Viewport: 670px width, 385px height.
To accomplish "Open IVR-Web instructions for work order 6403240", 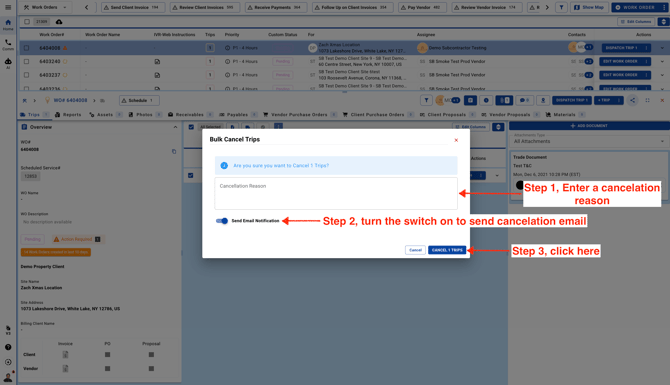I will pos(157,62).
